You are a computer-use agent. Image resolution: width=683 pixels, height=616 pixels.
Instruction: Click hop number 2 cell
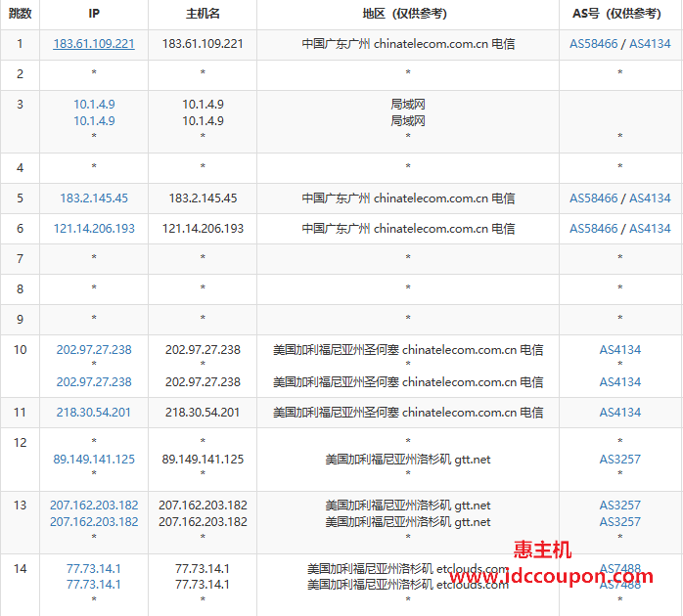[x=20, y=74]
